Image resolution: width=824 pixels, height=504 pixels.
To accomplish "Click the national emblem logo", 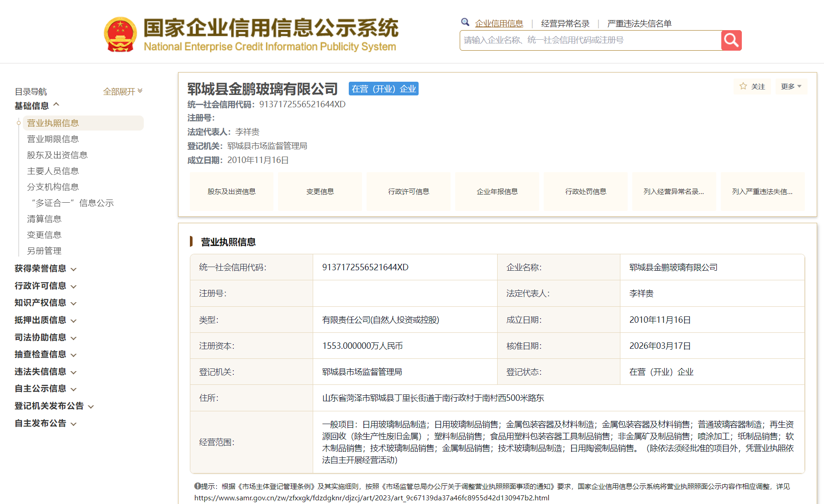I will coord(121,34).
